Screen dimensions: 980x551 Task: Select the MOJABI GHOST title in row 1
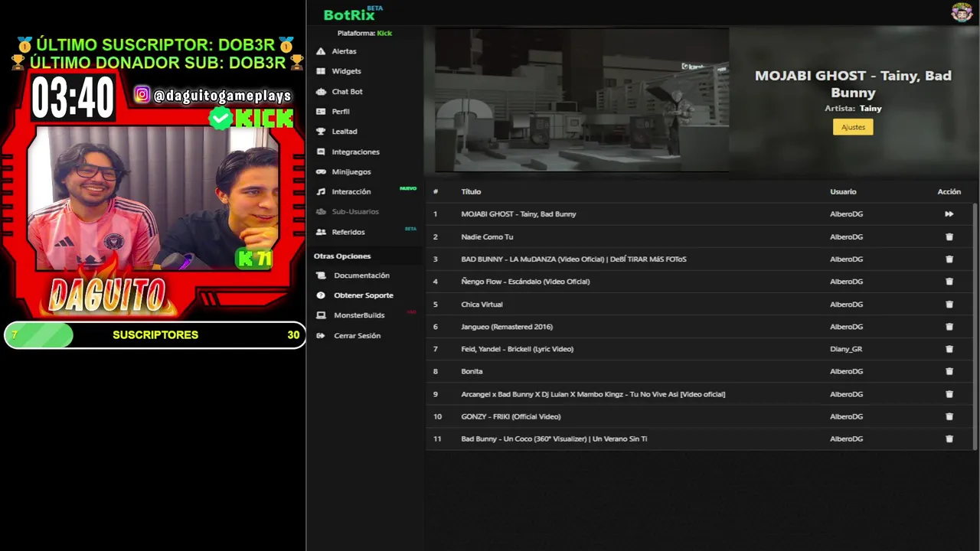point(518,214)
